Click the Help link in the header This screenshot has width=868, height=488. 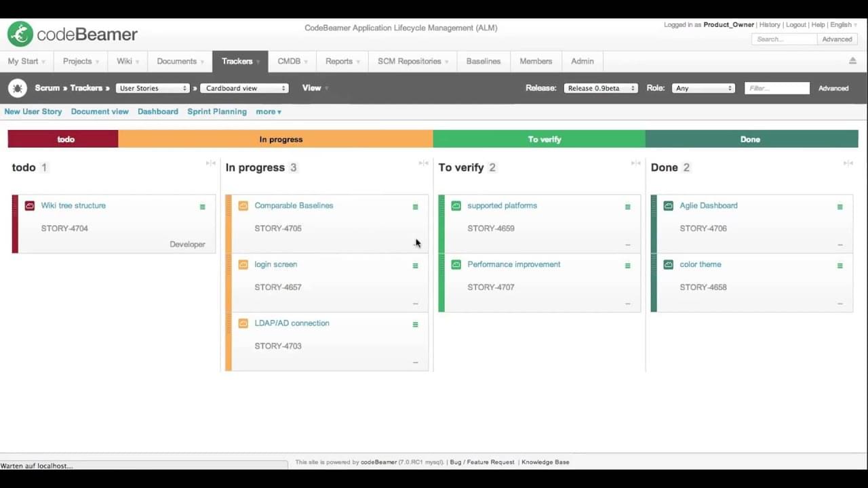[x=818, y=25]
